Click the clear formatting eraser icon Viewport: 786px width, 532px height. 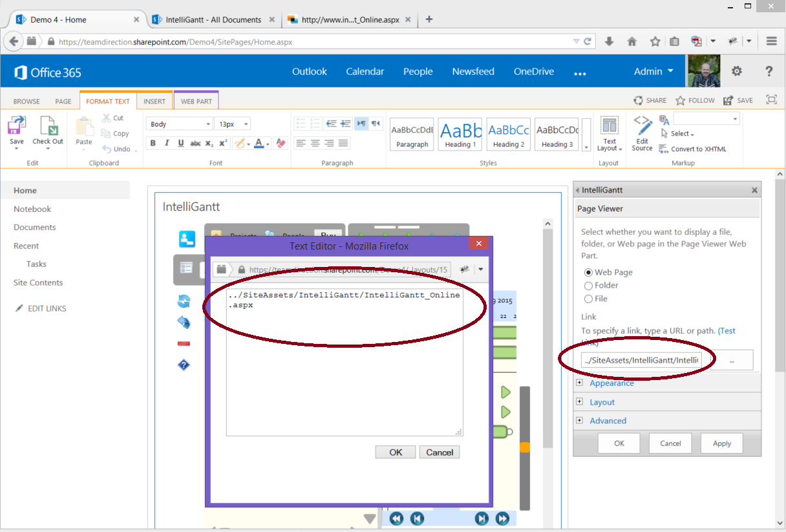point(280,143)
